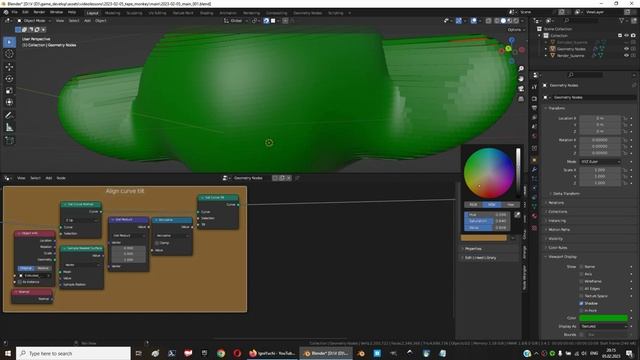The width and height of the screenshot is (640, 360).
Task: Select the Transform tool in viewport toolbar
Action: pyautogui.click(x=9, y=102)
